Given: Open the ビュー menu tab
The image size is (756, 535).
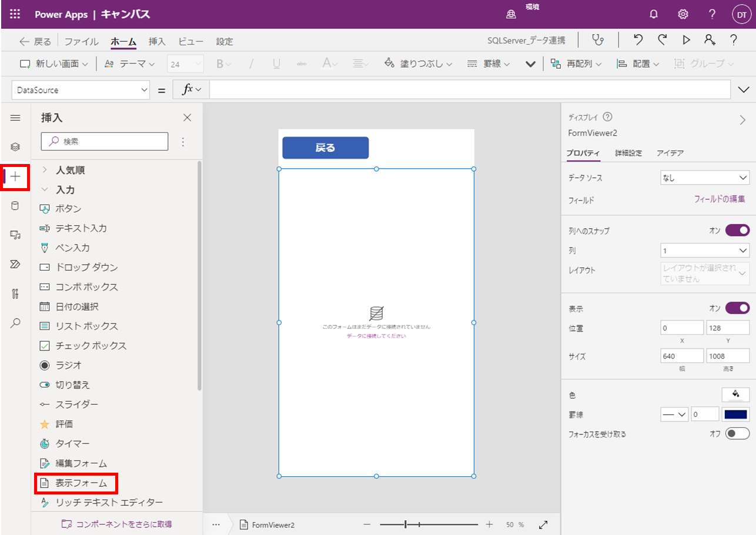Looking at the screenshot, I should (190, 41).
